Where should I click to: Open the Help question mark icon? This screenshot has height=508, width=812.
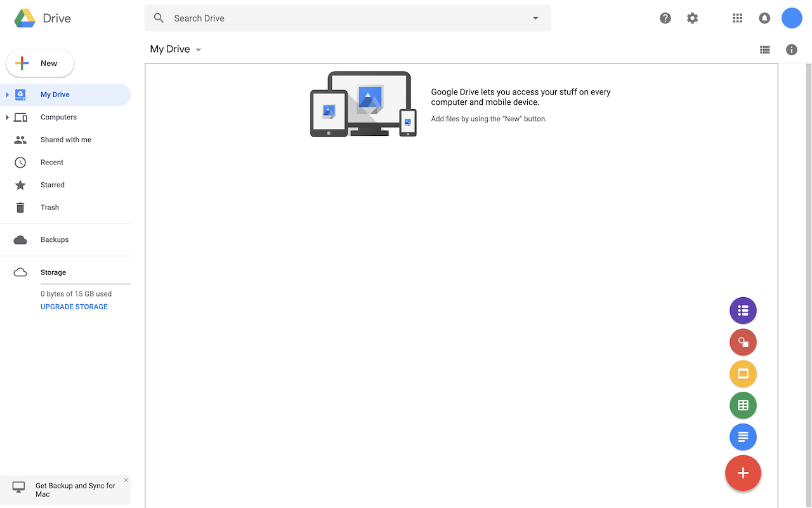[x=665, y=18]
